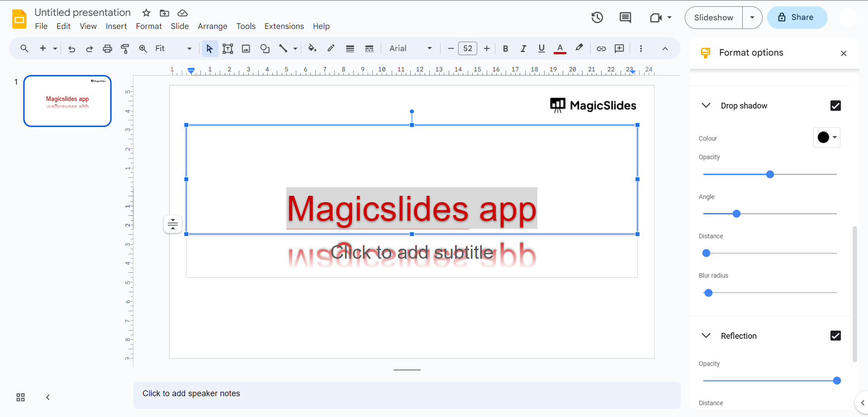The image size is (868, 417).
Task: Uncheck the Drop shadow checkbox
Action: (x=835, y=106)
